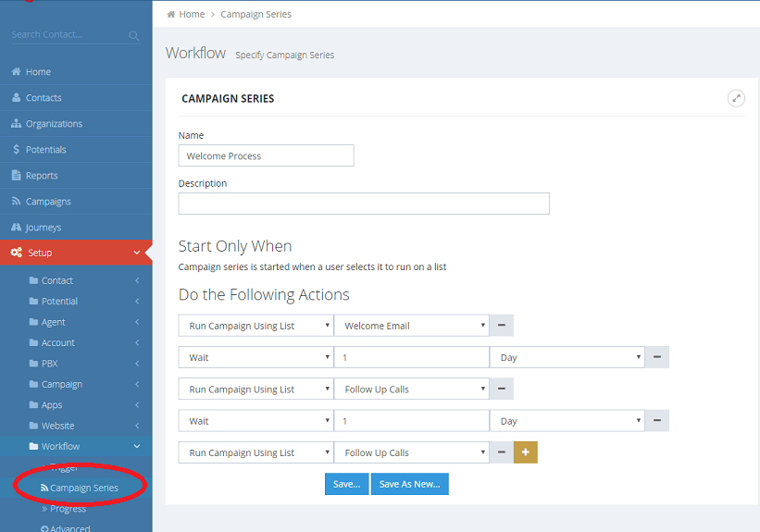The height and width of the screenshot is (532, 760).
Task: Open Reports in the sidebar menu
Action: (42, 175)
